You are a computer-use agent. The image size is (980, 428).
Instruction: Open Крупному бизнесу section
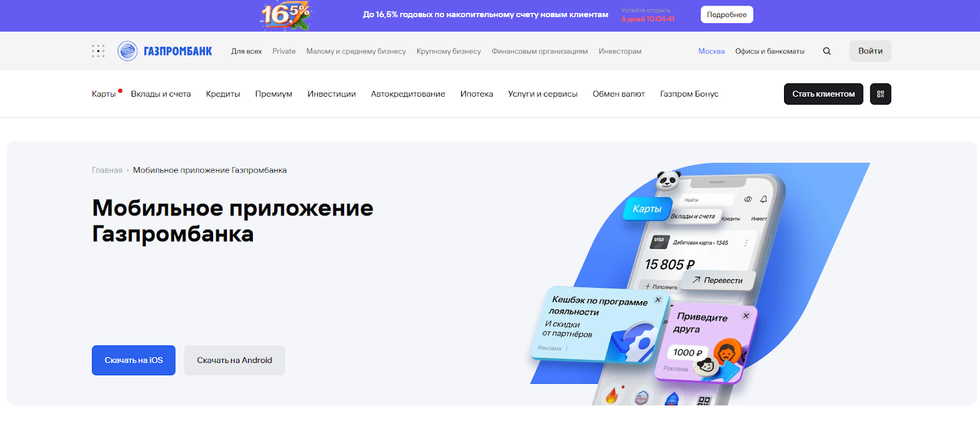(x=449, y=51)
